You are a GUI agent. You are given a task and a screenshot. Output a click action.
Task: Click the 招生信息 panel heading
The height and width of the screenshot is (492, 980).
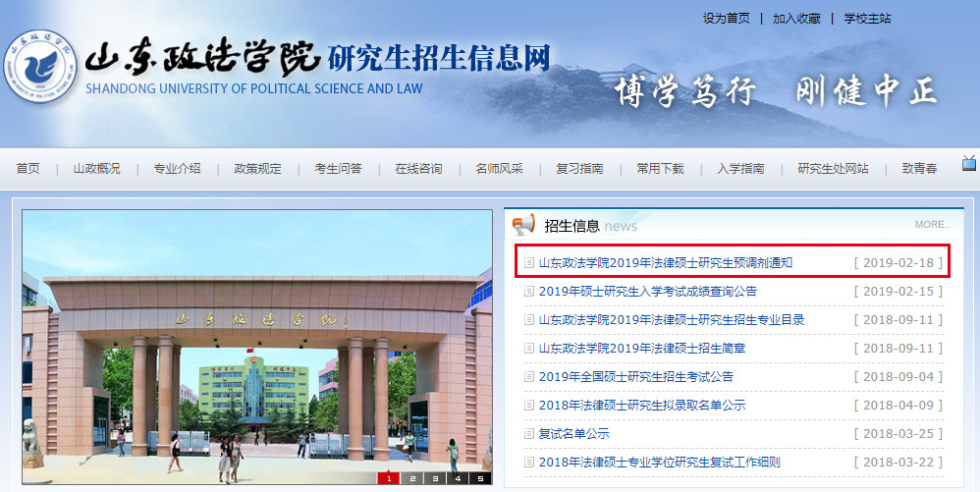[572, 226]
